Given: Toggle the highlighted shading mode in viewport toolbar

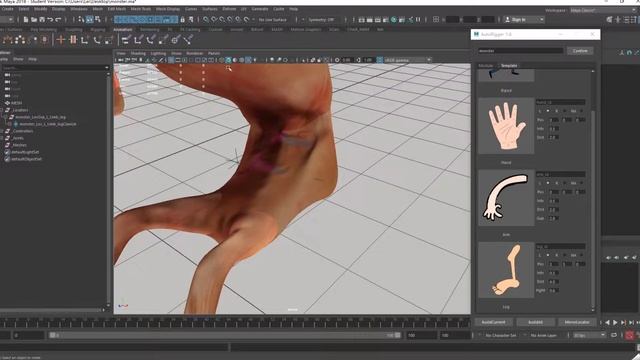Looking at the screenshot, I should [x=228, y=60].
